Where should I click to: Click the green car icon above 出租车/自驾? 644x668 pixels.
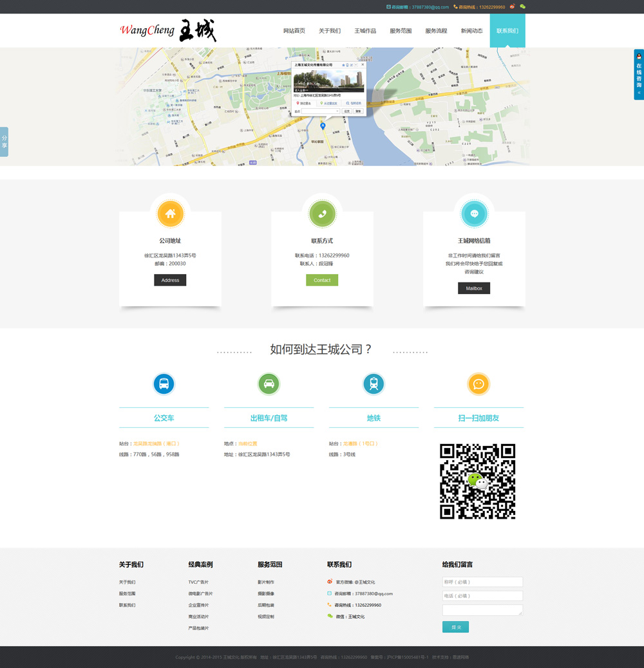pyautogui.click(x=269, y=384)
